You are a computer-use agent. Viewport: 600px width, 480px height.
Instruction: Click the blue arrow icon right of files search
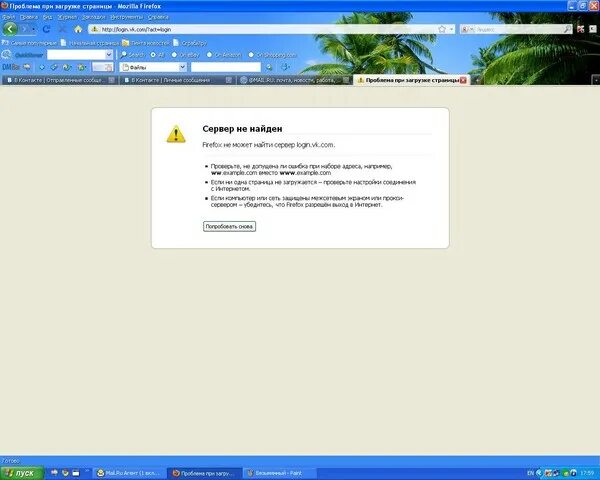(285, 67)
